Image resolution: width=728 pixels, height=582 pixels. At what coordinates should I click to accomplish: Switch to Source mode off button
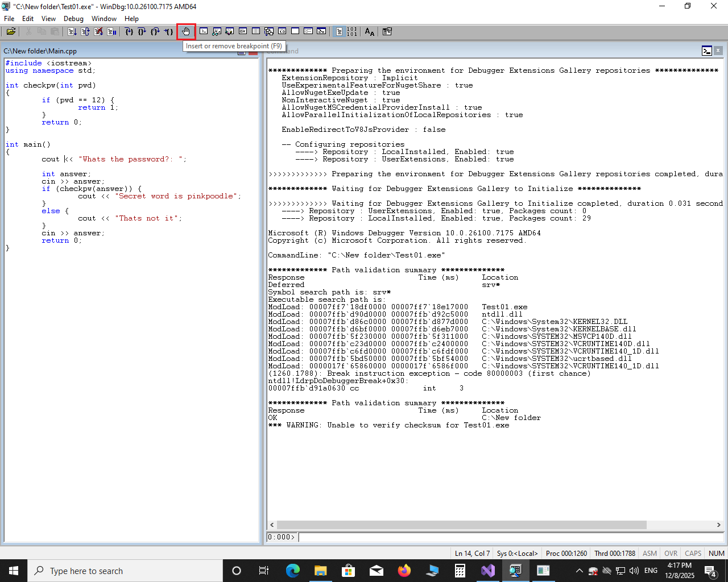point(352,32)
